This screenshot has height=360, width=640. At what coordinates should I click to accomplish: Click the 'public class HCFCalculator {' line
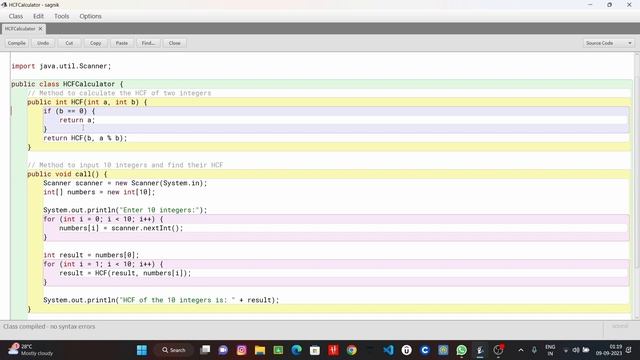point(67,84)
